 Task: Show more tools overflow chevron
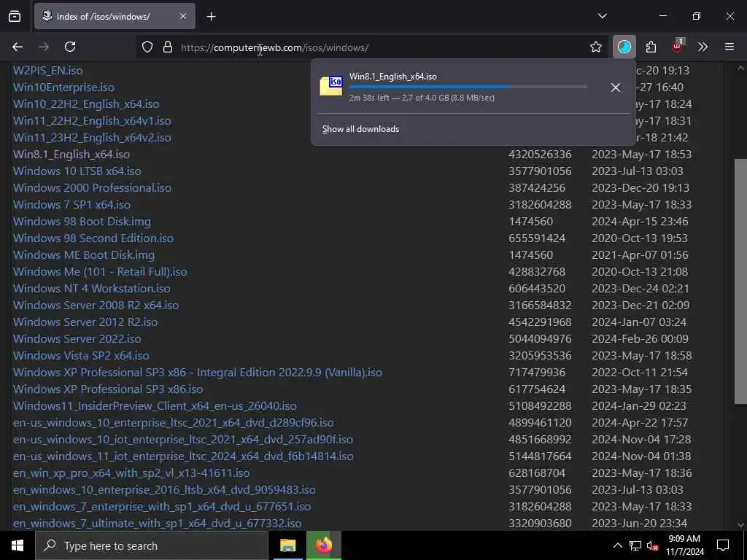703,47
